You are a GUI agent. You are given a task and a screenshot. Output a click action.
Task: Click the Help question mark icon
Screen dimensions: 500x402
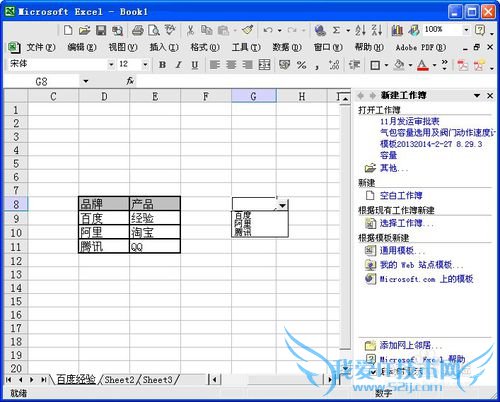(x=480, y=30)
